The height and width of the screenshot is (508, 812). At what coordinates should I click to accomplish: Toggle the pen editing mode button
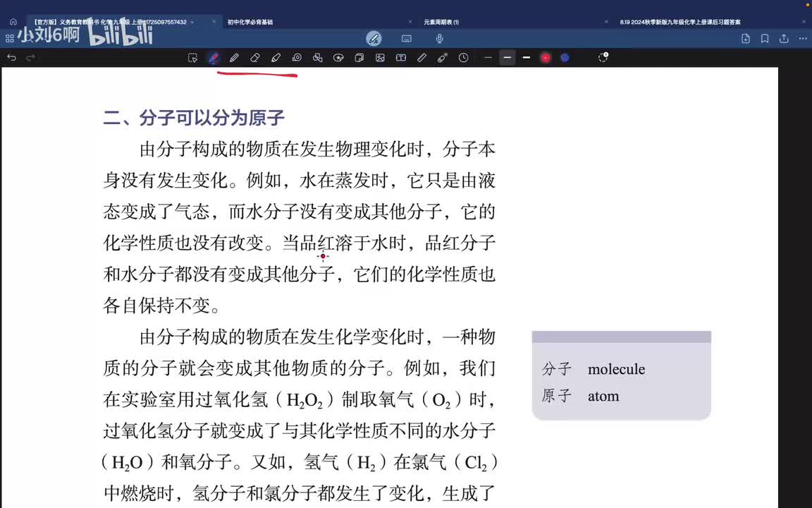[x=374, y=38]
